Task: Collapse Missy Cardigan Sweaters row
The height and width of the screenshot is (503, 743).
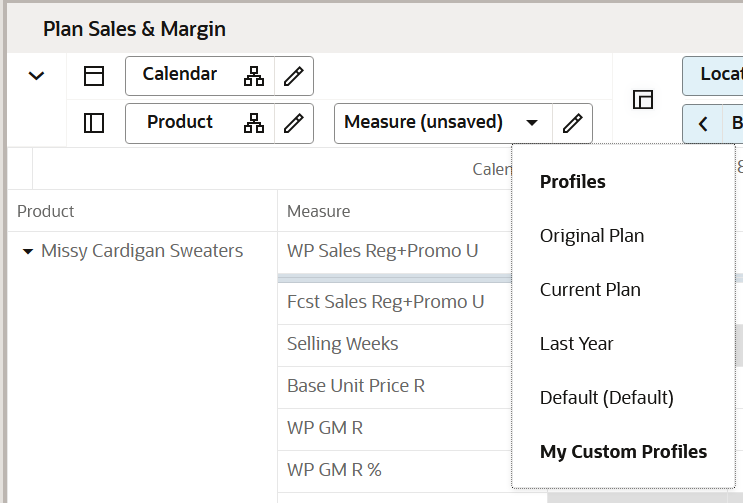Action: (x=28, y=252)
